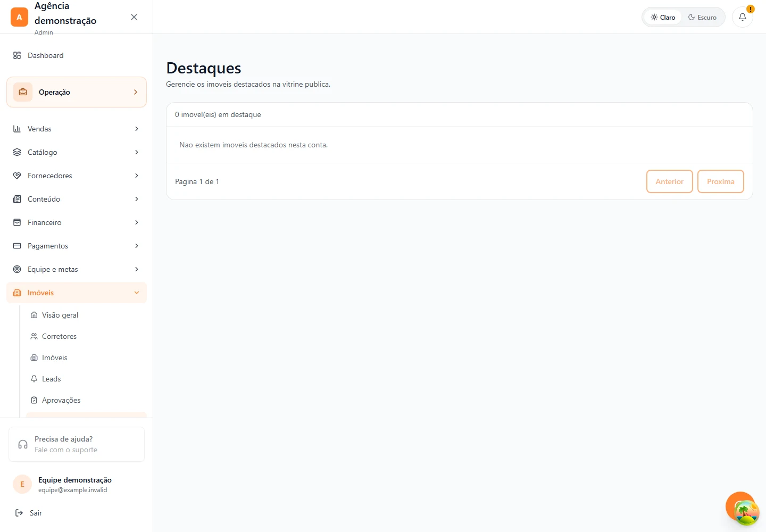Click the Sair logout icon
Screen dimensions: 766x532
click(x=19, y=513)
